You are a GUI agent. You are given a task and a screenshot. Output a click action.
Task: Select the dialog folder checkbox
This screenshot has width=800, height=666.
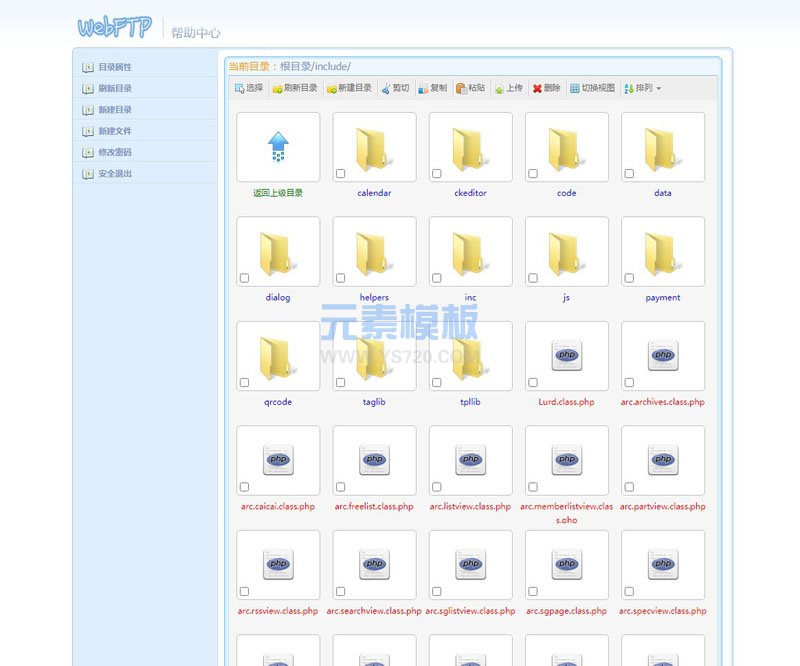tap(244, 278)
